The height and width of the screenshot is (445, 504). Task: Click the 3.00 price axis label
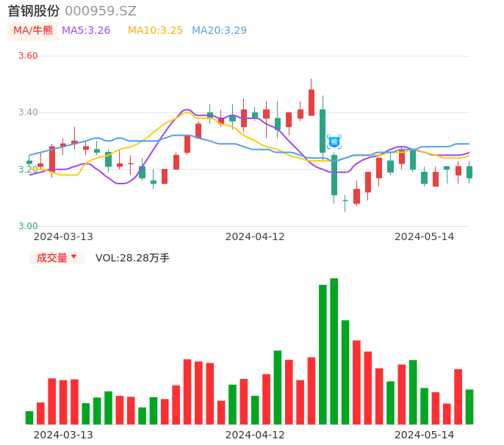coord(28,226)
